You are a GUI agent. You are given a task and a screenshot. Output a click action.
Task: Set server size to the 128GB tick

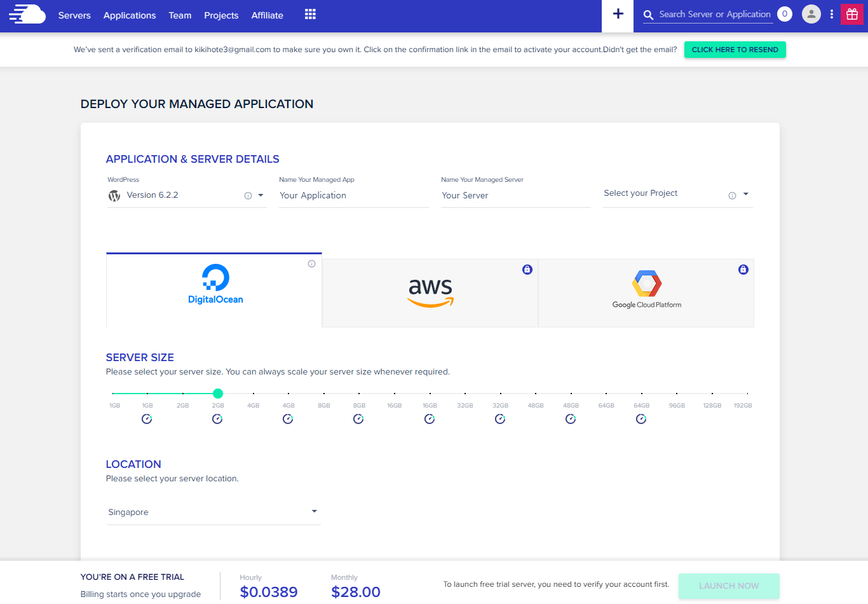click(712, 394)
